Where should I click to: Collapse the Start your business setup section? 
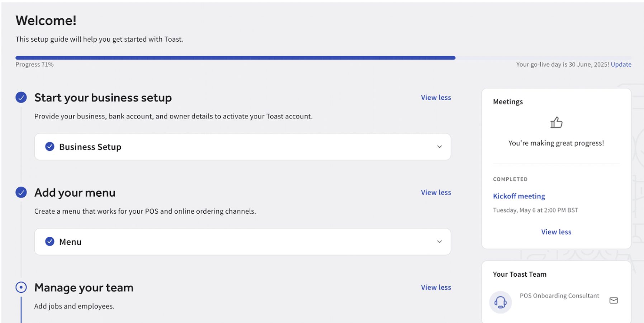[x=436, y=98]
